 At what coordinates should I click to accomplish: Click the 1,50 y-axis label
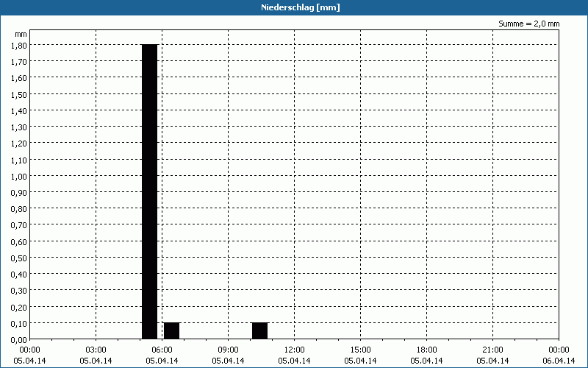coord(19,94)
